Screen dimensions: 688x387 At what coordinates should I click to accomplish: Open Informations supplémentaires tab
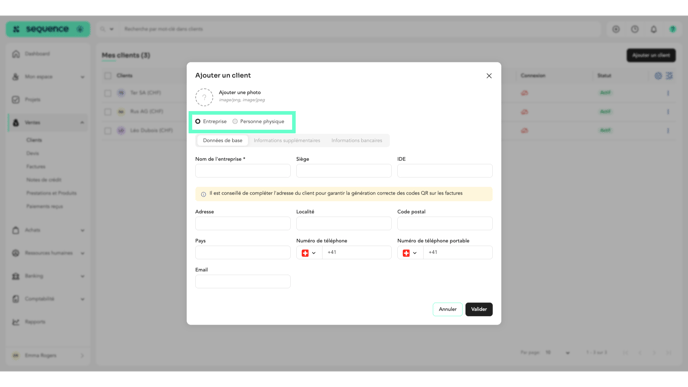287,140
